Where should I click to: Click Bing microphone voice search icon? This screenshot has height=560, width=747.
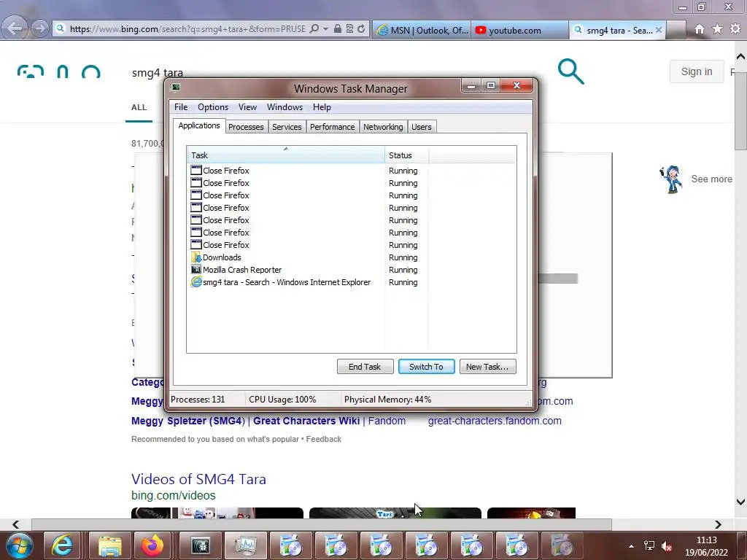pyautogui.click(x=63, y=72)
